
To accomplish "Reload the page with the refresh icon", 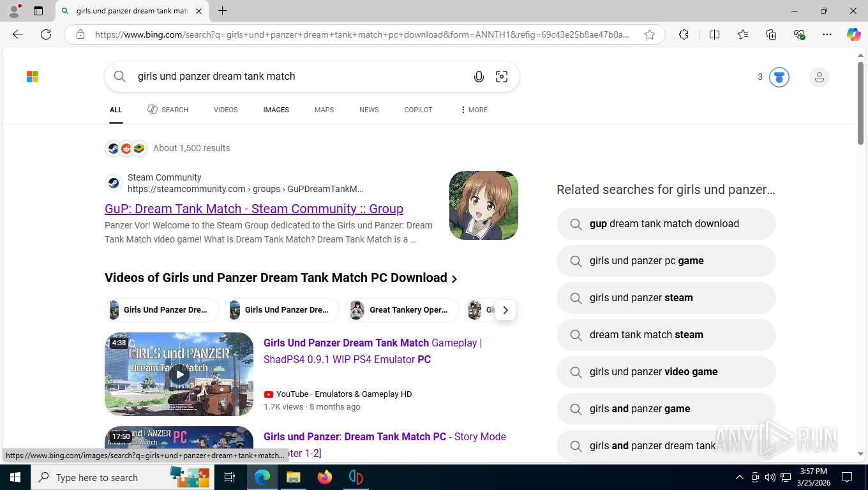I will click(46, 34).
